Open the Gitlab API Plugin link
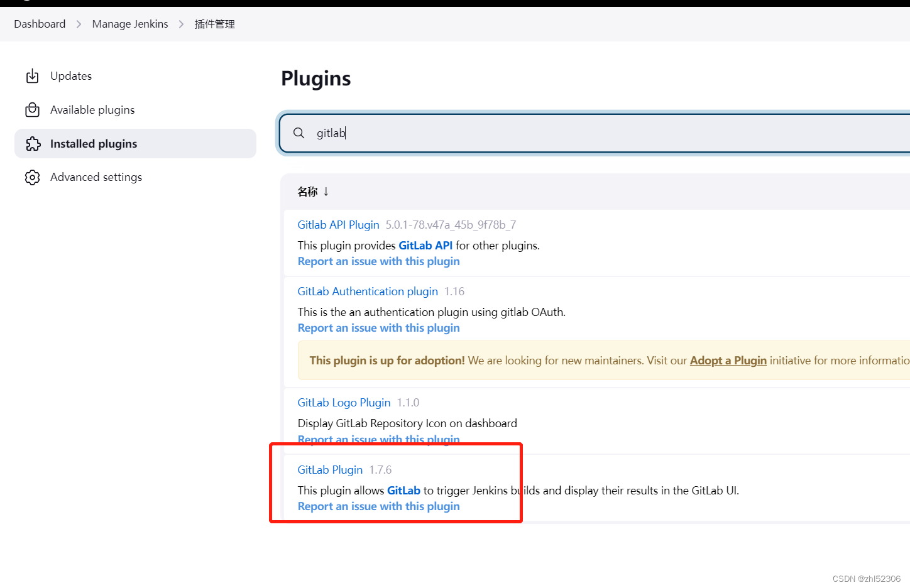This screenshot has width=910, height=588. click(338, 225)
